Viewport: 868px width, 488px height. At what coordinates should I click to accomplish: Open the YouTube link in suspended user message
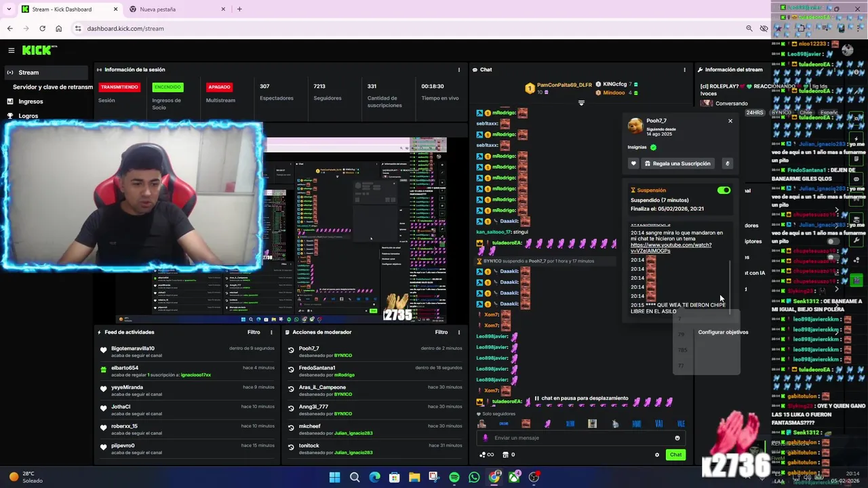671,247
